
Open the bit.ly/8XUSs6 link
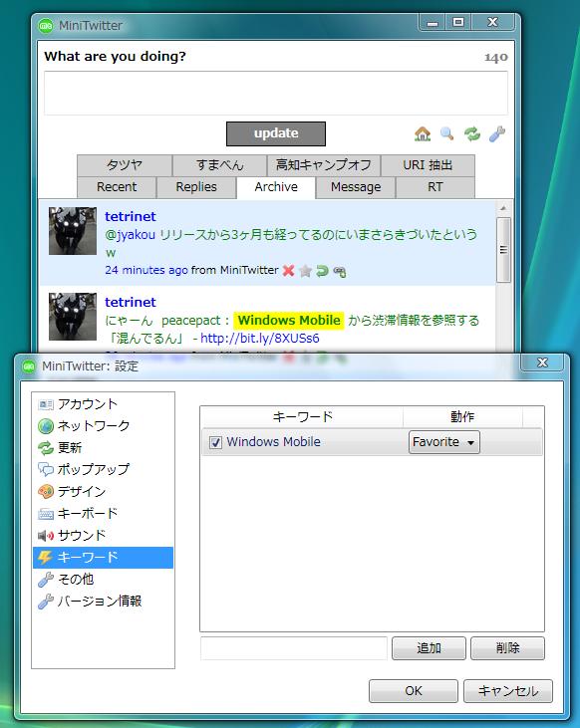tap(260, 338)
